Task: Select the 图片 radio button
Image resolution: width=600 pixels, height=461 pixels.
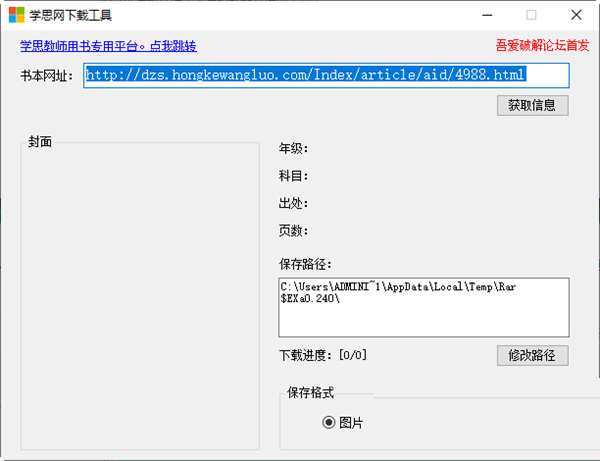Action: click(x=342, y=422)
